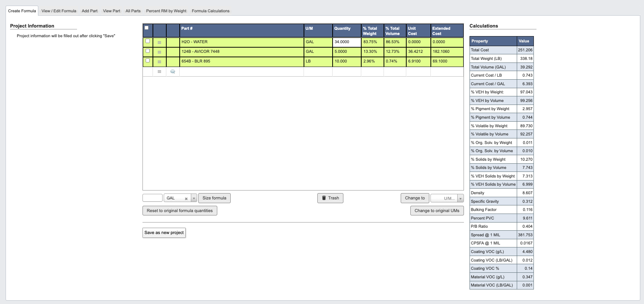The image size is (644, 304).
Task: Click the P/B Ratio property row
Action: (x=502, y=226)
